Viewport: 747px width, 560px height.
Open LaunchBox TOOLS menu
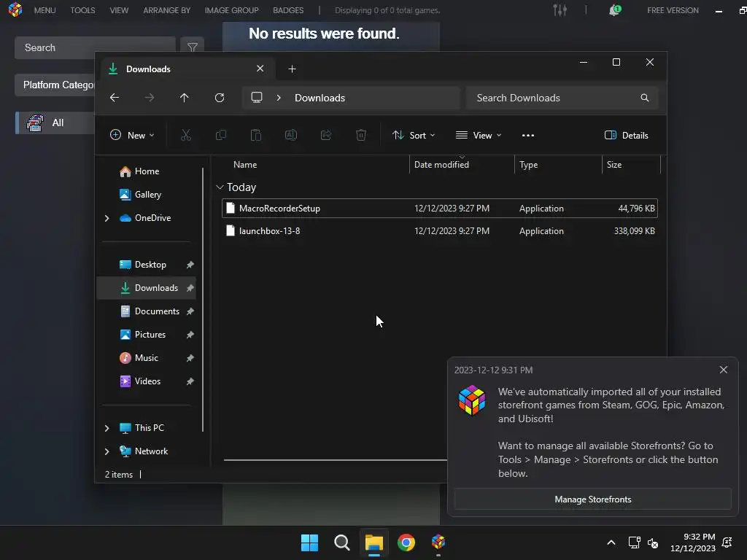[82, 10]
